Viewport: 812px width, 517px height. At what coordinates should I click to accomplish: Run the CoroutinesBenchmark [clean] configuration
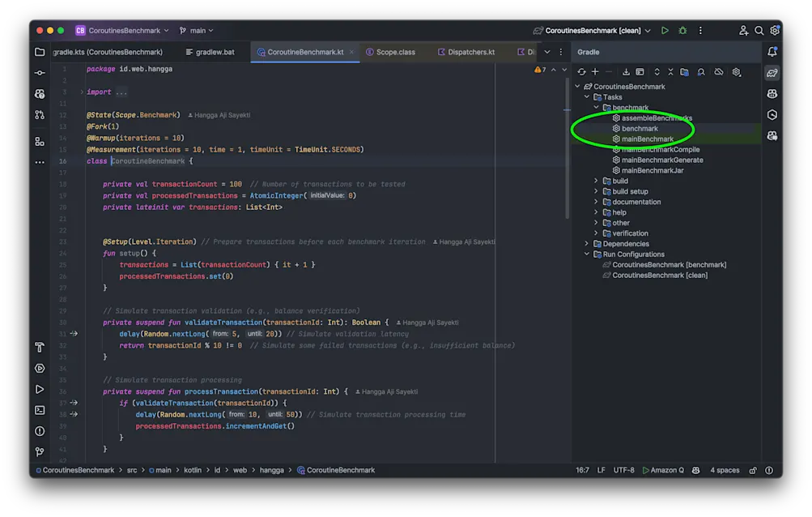(665, 31)
